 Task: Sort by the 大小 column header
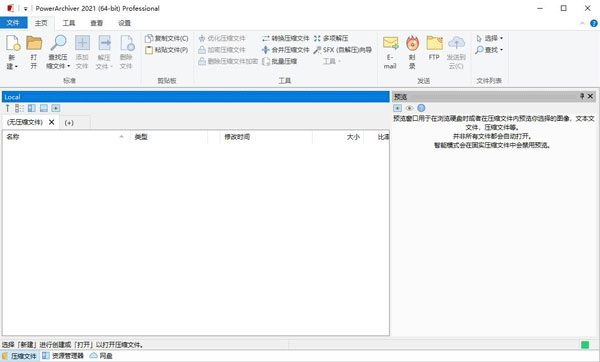click(338, 137)
